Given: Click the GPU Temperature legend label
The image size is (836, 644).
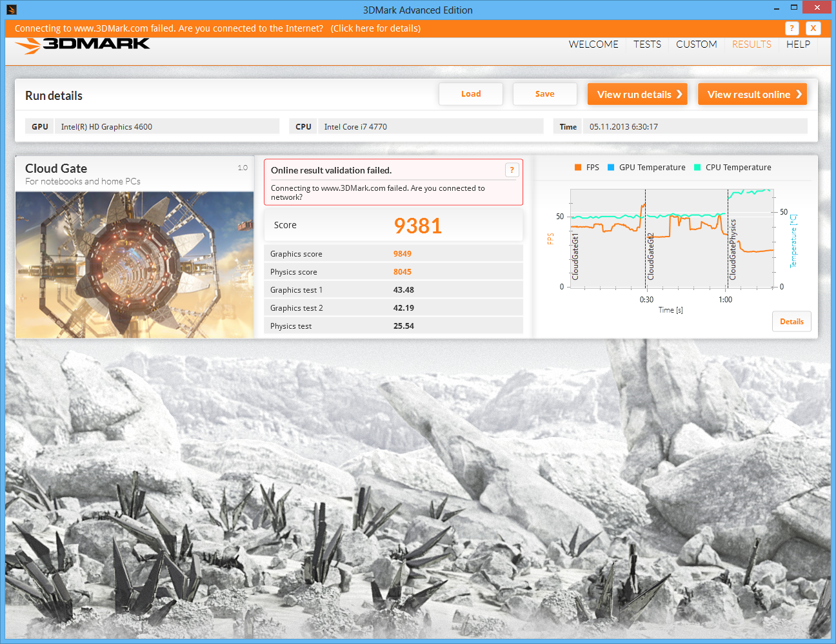Looking at the screenshot, I should pyautogui.click(x=652, y=168).
